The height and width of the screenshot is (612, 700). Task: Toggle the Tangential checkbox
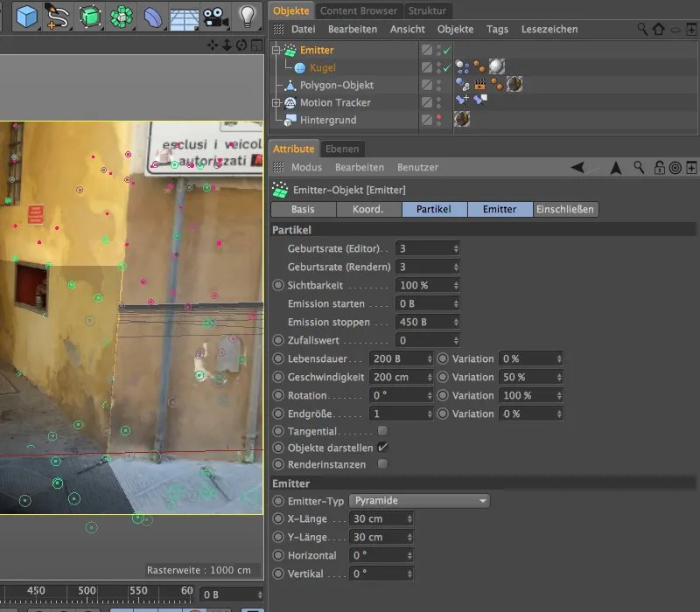coord(382,431)
